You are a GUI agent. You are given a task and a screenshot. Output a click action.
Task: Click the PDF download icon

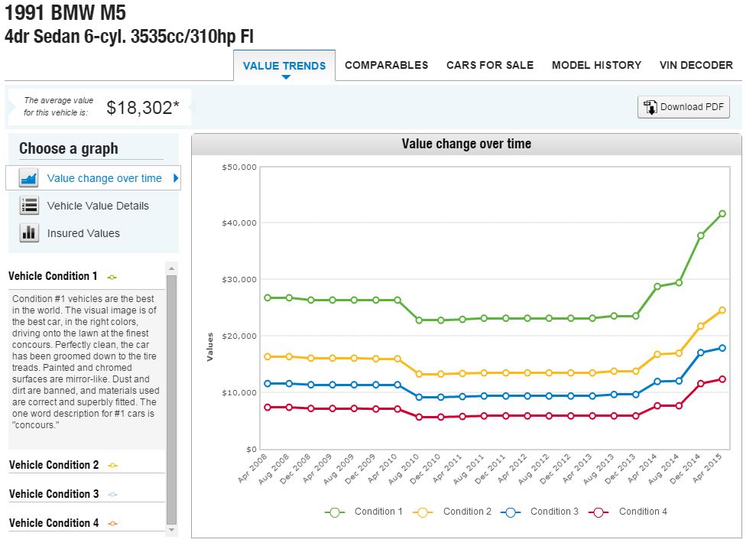(650, 107)
